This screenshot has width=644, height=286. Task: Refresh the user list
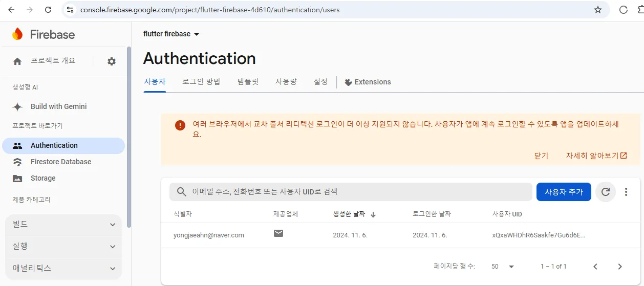[x=606, y=192]
